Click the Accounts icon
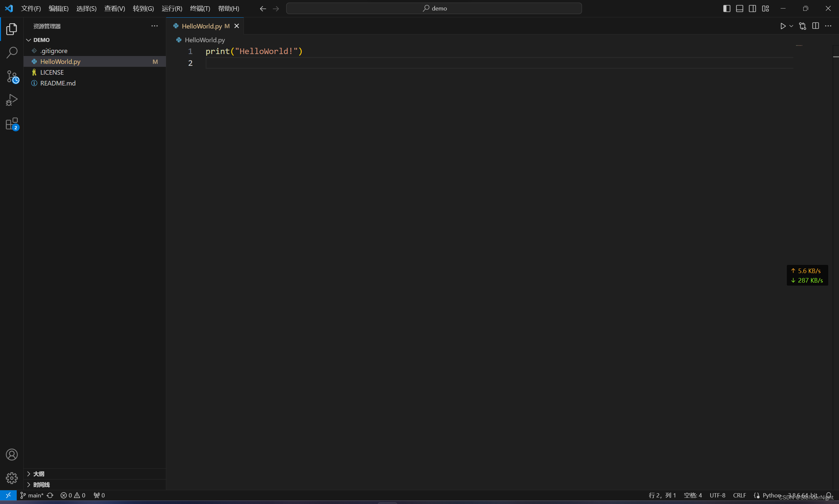The height and width of the screenshot is (504, 839). (x=11, y=455)
